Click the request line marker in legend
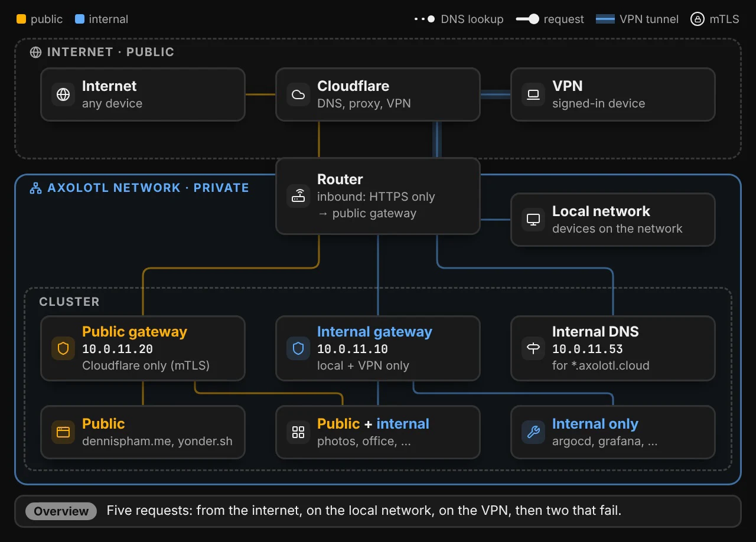Image resolution: width=756 pixels, height=542 pixels. point(527,19)
